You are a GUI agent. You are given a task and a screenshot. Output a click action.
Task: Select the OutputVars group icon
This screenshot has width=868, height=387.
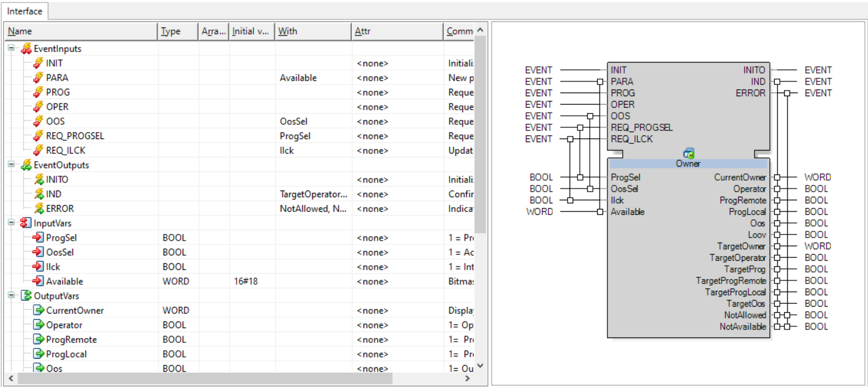pyautogui.click(x=26, y=296)
